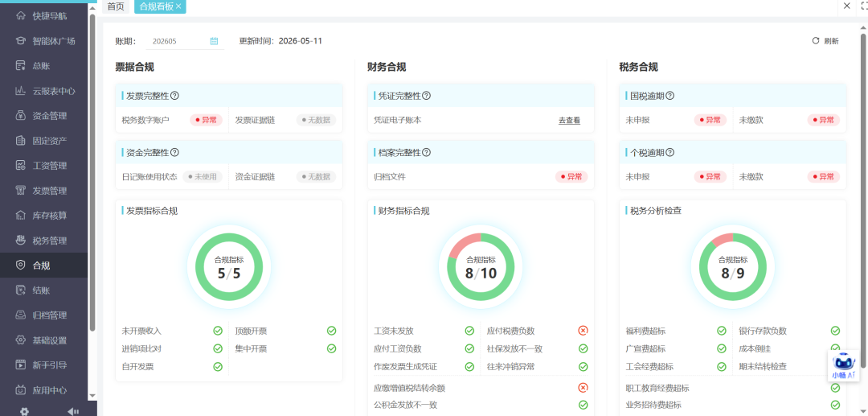This screenshot has width=868, height=416.
Task: Show help for 发票完整性
Action: point(174,96)
